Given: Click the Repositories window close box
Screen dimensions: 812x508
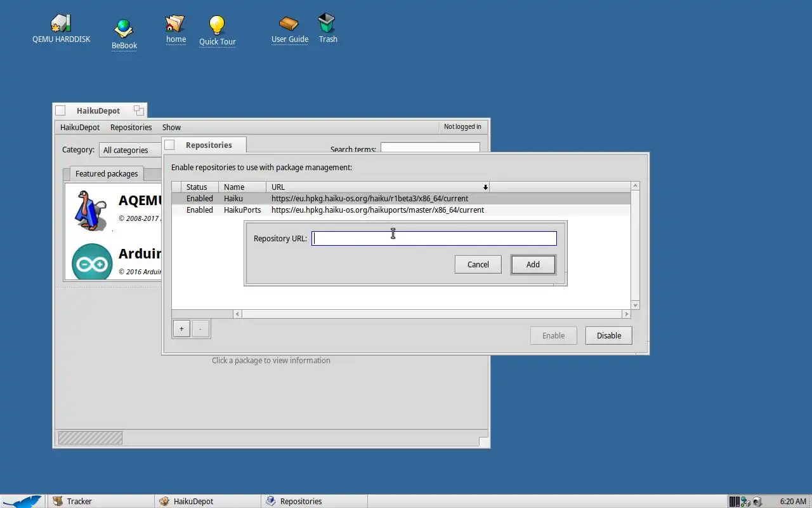Looking at the screenshot, I should point(169,145).
